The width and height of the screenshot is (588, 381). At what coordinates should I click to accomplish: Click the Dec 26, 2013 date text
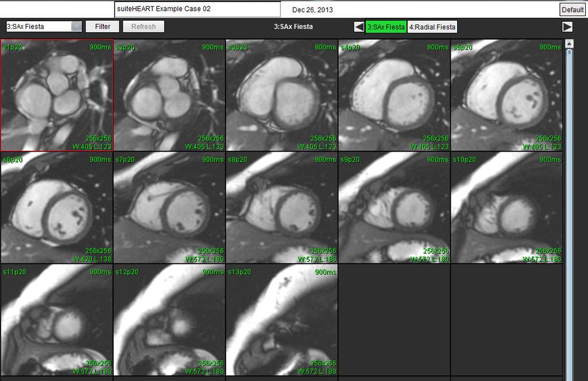pyautogui.click(x=312, y=10)
